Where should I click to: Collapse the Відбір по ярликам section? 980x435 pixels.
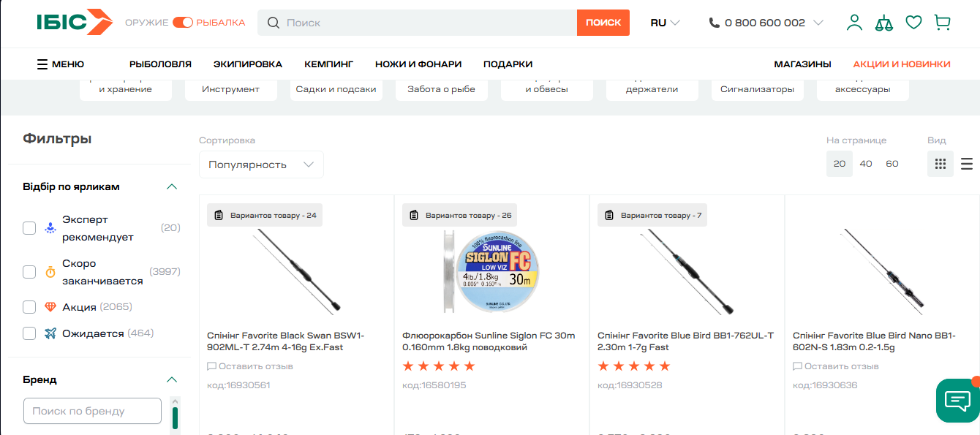(172, 186)
